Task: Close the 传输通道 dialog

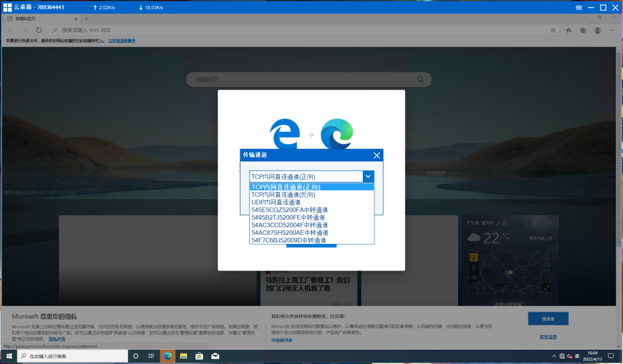Action: click(x=377, y=155)
